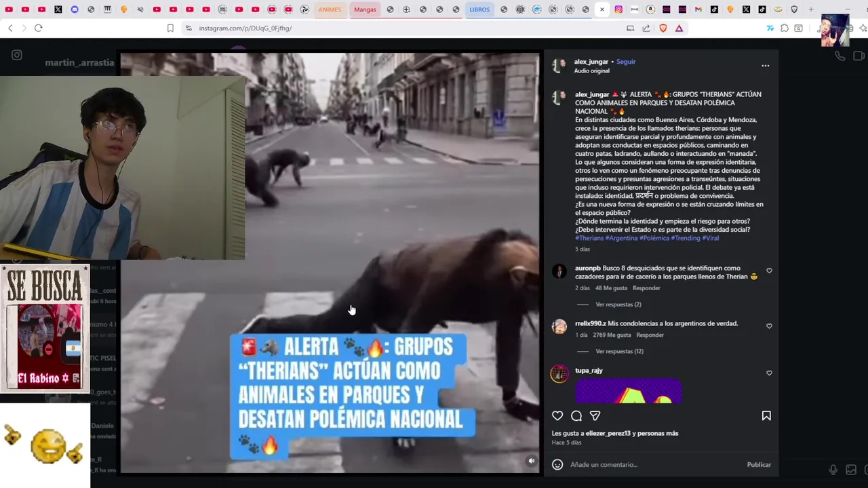Open the #Viral hashtag
The width and height of the screenshot is (868, 488).
(711, 238)
